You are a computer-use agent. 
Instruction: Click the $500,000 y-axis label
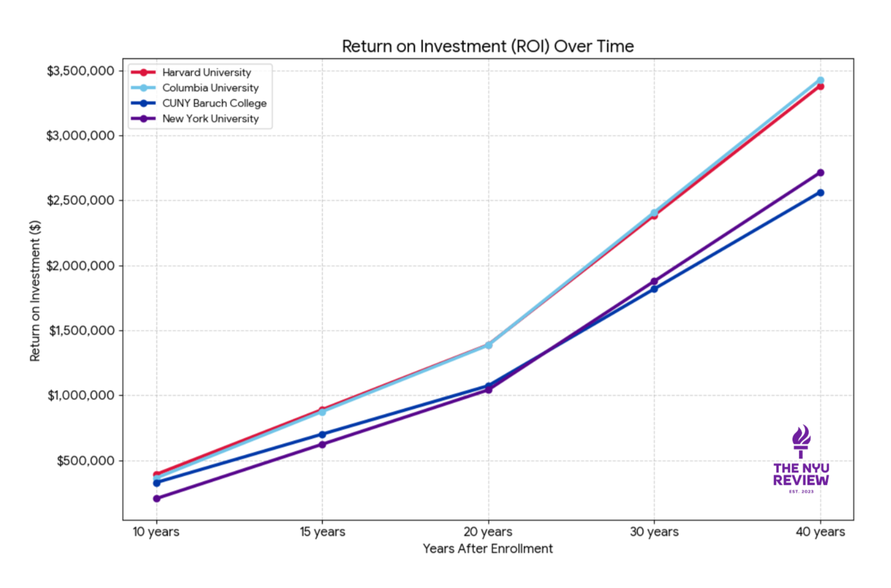click(86, 461)
